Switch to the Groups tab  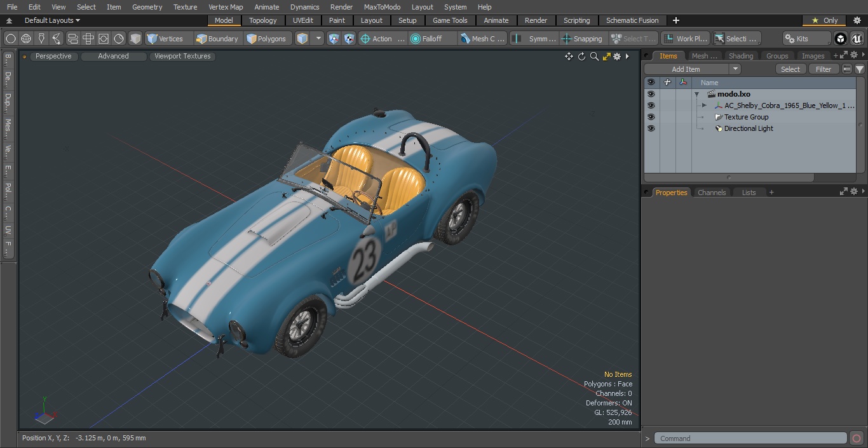777,56
